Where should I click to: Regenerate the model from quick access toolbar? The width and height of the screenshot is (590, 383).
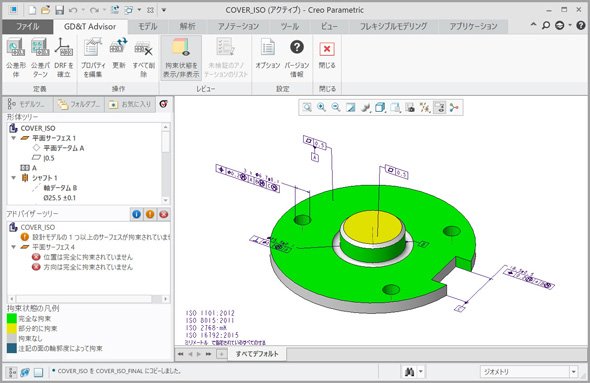115,10
